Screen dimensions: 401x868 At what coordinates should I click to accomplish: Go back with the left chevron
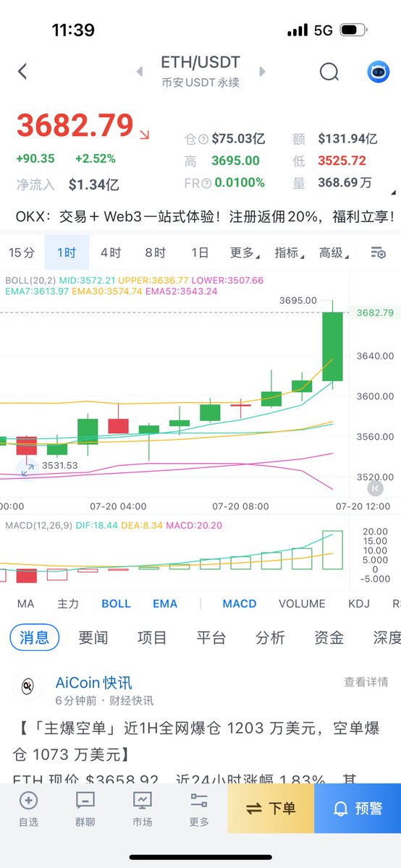click(22, 71)
